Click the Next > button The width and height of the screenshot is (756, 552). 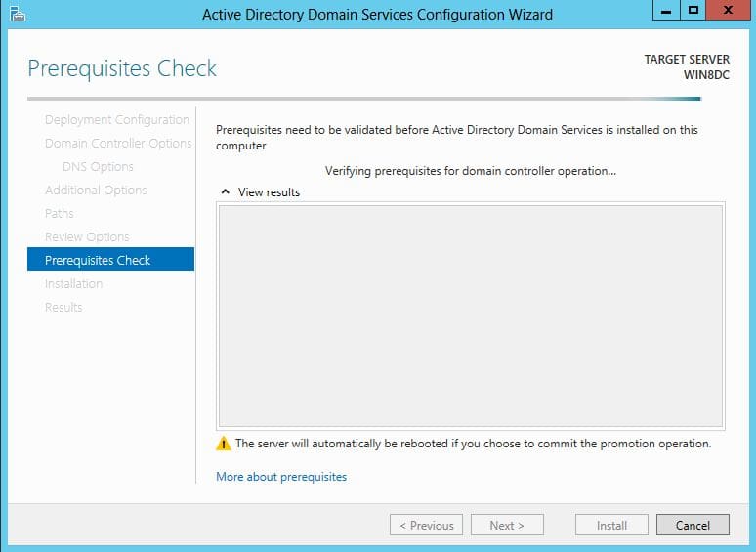[507, 525]
